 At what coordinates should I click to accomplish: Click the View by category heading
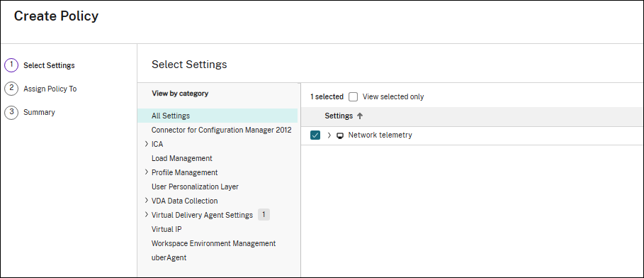pos(180,94)
